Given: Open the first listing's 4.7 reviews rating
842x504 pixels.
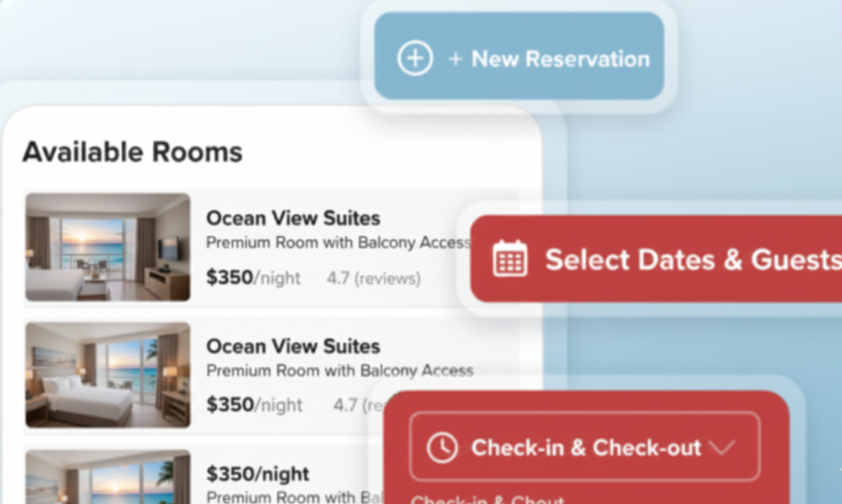Looking at the screenshot, I should (x=373, y=279).
